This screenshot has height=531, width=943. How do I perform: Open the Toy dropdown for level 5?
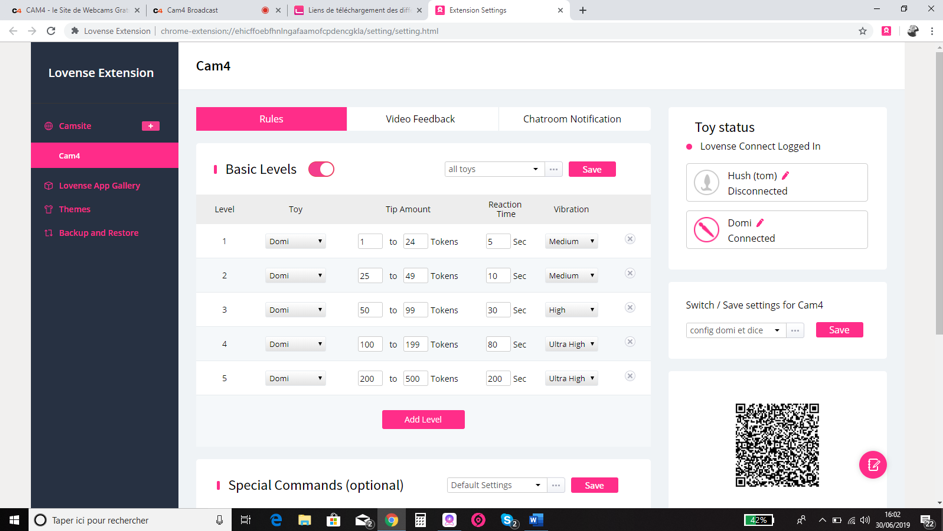pyautogui.click(x=295, y=379)
